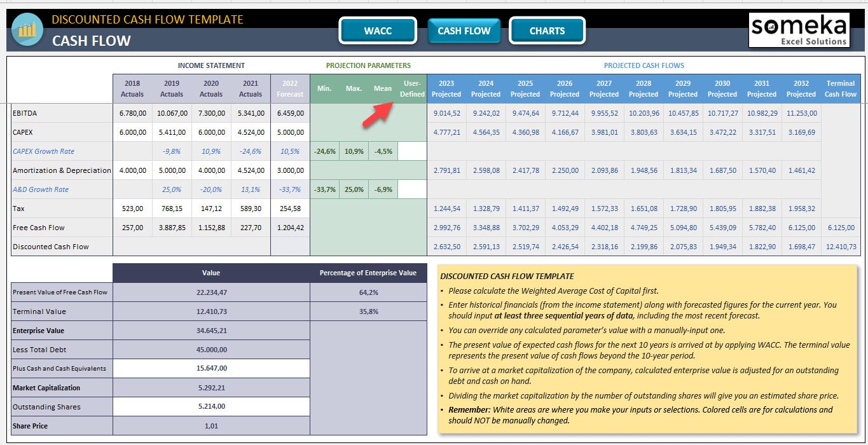This screenshot has height=445, width=868.
Task: Click 2032 projected EBITDA value 11.253,00
Action: (x=801, y=113)
